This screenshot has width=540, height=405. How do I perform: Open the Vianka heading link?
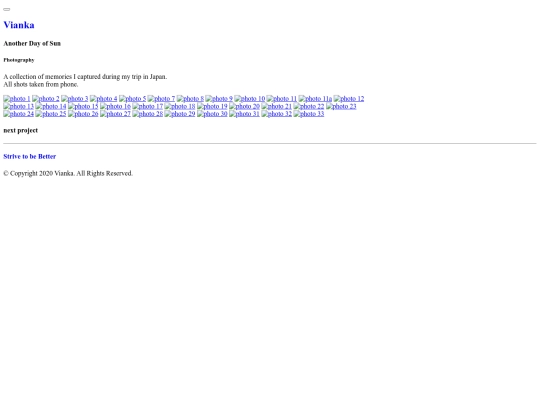(x=19, y=25)
